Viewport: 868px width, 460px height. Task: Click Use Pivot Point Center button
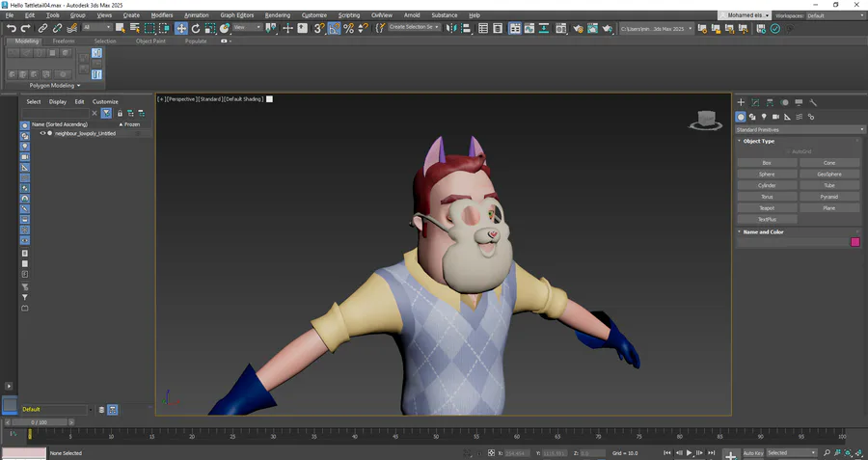pyautogui.click(x=270, y=28)
